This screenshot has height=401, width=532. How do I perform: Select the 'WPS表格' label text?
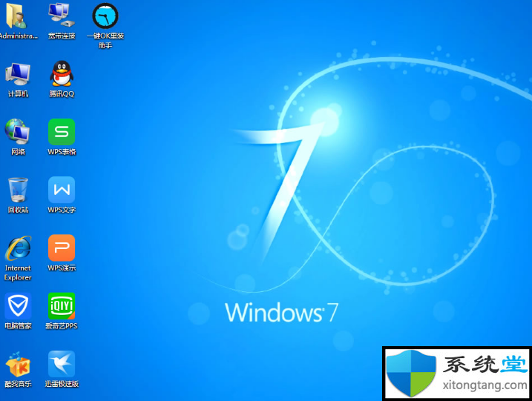(x=62, y=152)
